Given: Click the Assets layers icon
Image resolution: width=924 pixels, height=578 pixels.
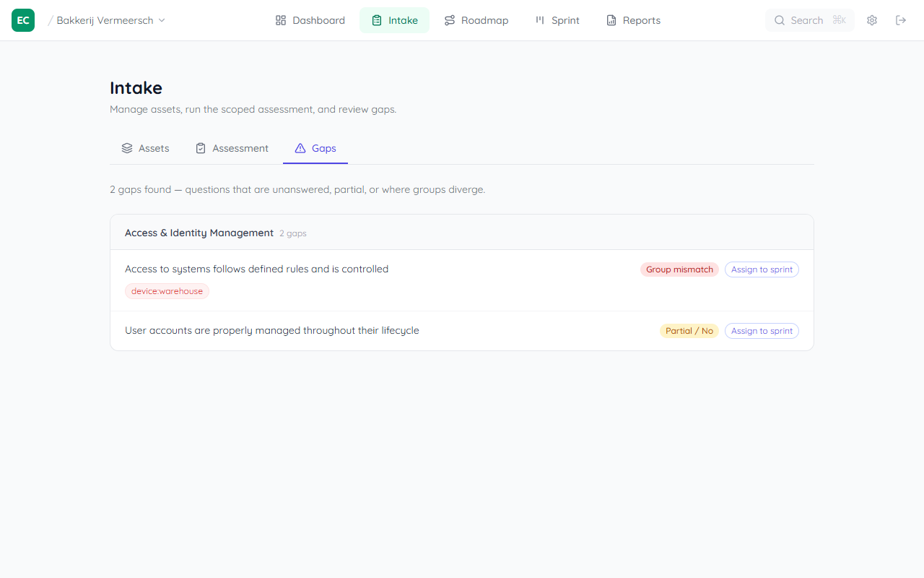Looking at the screenshot, I should click(x=127, y=148).
